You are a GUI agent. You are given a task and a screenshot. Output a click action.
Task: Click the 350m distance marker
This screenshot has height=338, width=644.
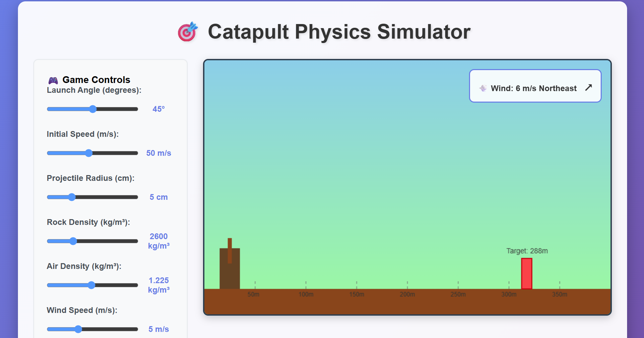coord(559,294)
